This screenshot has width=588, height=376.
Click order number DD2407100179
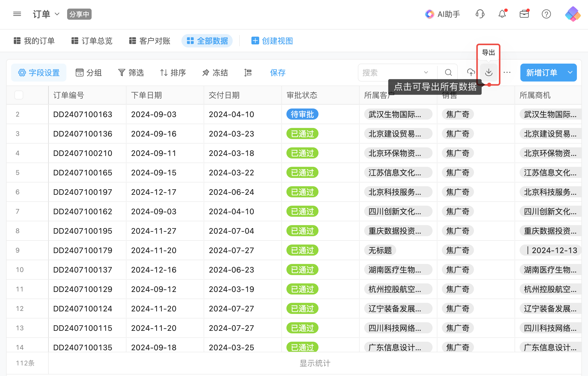(x=83, y=250)
